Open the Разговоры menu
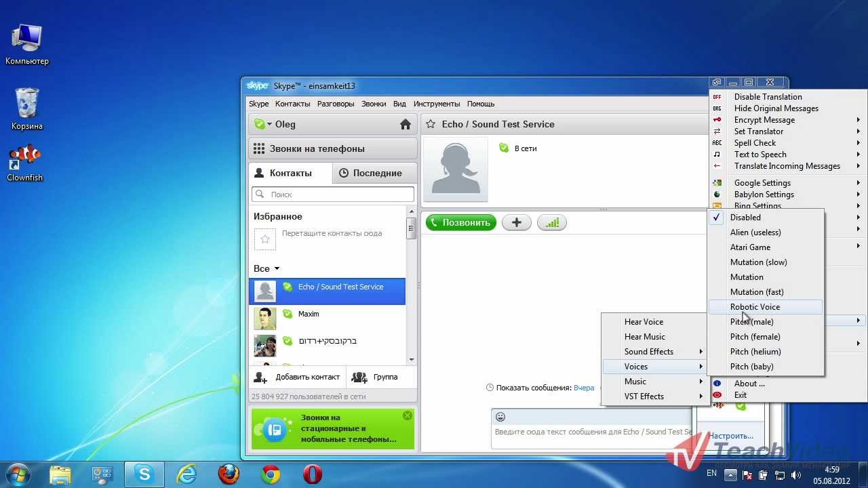The width and height of the screenshot is (868, 488). coord(336,104)
